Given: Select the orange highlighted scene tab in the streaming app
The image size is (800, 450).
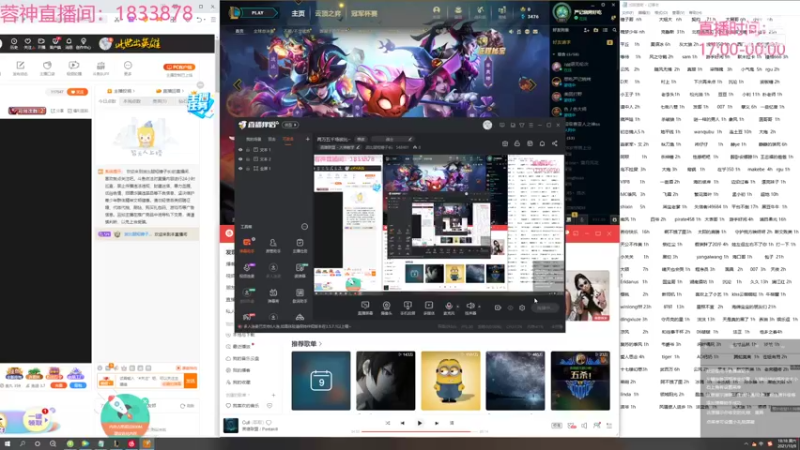Looking at the screenshot, I should (x=288, y=139).
